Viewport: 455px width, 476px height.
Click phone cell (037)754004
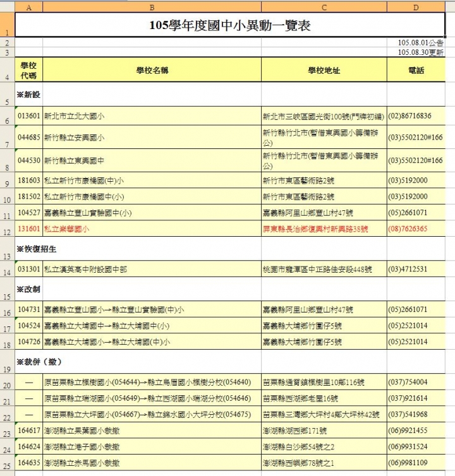(416, 382)
